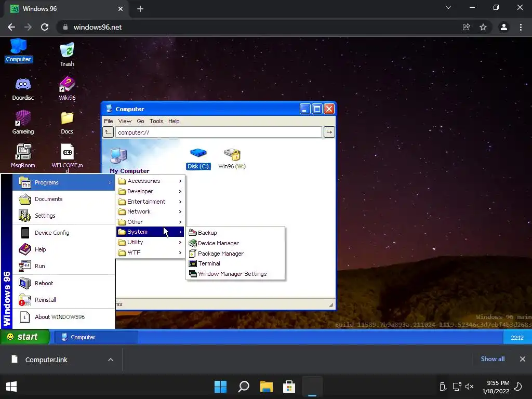532x399 pixels.
Task: Open Documents in the start menu
Action: pos(64,199)
